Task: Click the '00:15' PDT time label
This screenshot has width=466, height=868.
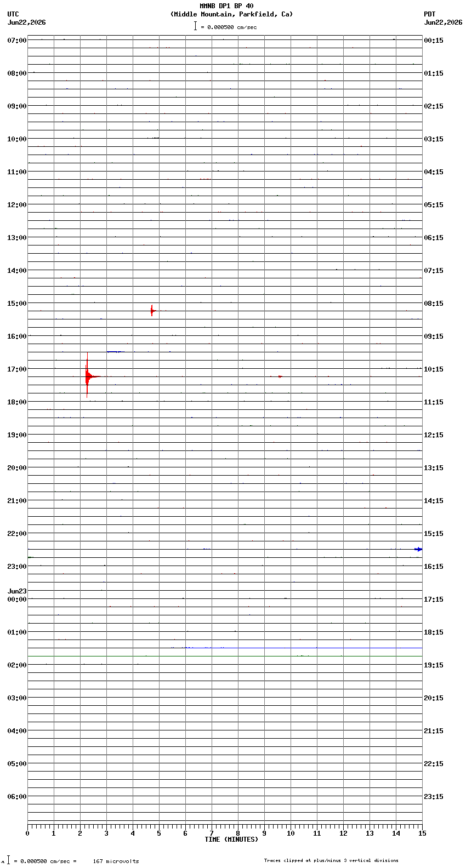Action: tap(434, 41)
